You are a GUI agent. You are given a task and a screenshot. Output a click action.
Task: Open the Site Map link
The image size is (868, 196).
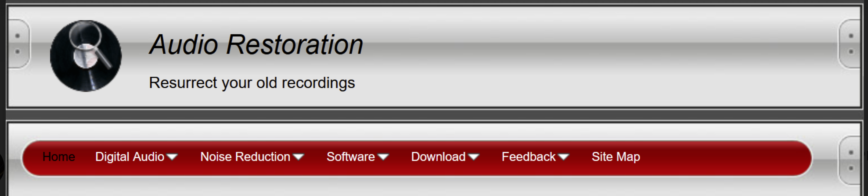click(x=616, y=157)
